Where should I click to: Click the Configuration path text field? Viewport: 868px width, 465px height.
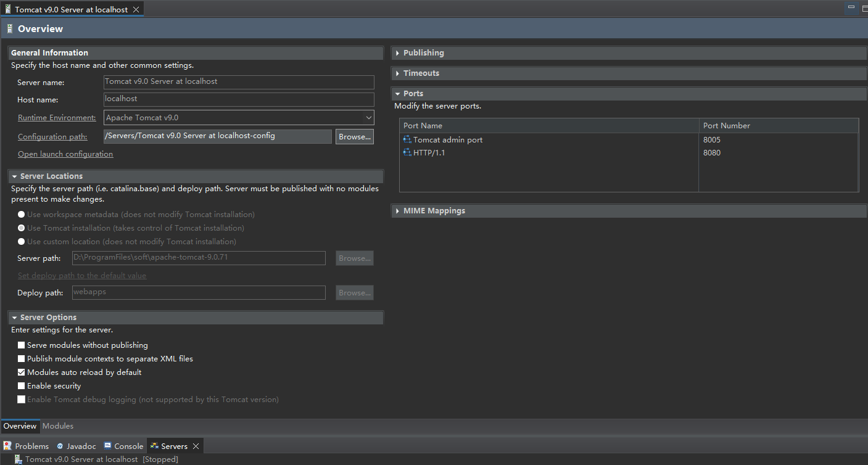pyautogui.click(x=218, y=136)
